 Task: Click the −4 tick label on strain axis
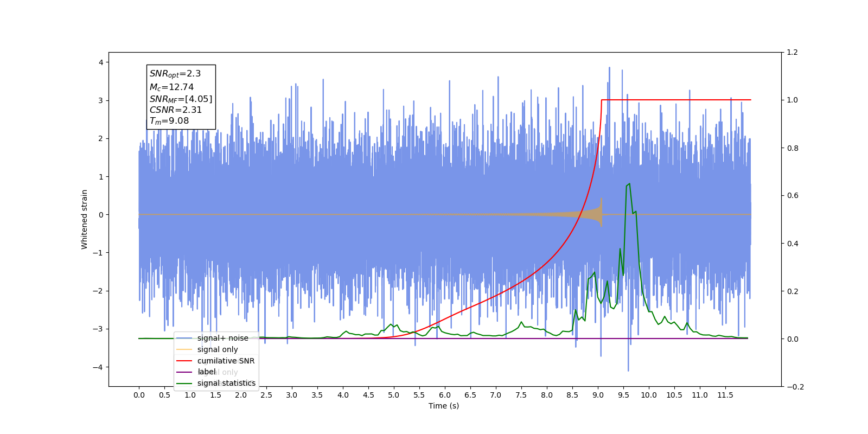click(x=98, y=367)
